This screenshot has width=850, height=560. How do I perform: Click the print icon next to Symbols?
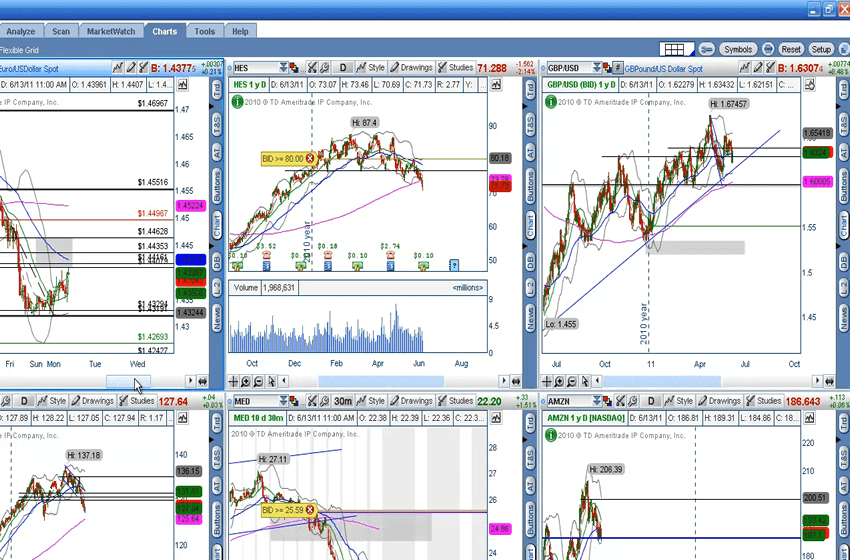768,49
